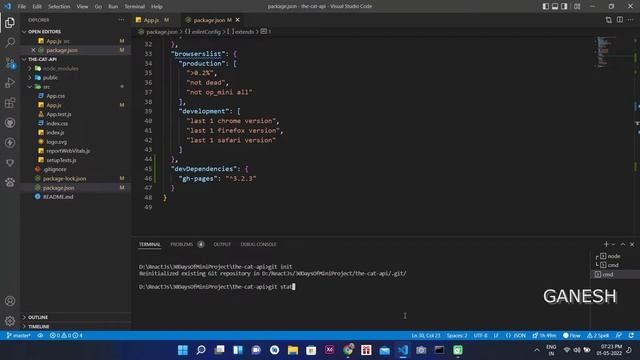Create a new terminal with plus icon

click(606, 244)
